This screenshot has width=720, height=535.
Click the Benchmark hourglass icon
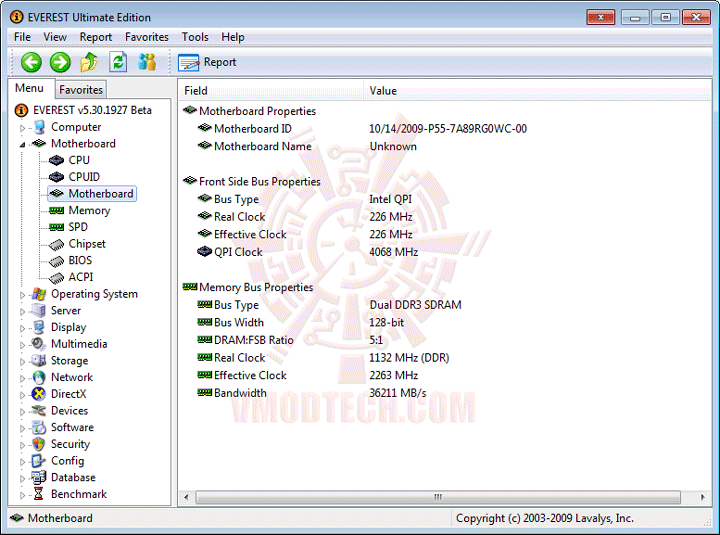click(x=39, y=494)
